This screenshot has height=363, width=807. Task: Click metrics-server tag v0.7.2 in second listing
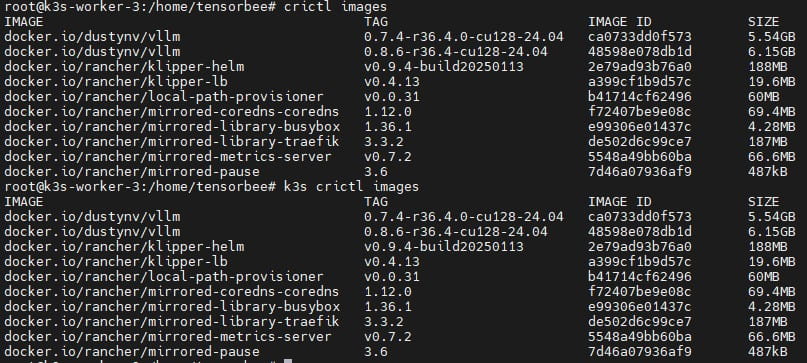(388, 337)
